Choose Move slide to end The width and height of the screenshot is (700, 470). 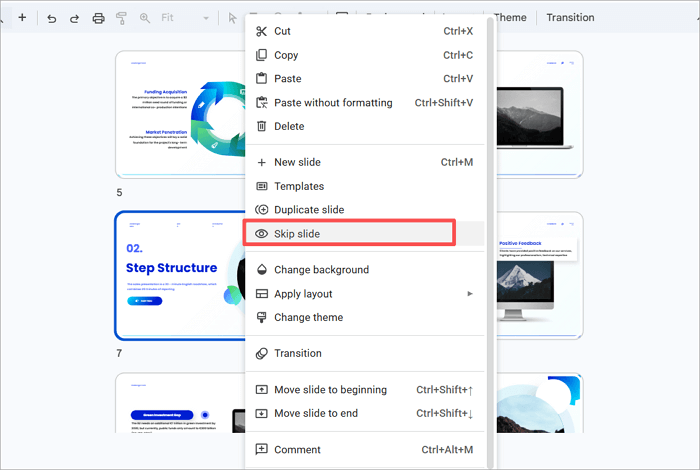[x=365, y=413]
